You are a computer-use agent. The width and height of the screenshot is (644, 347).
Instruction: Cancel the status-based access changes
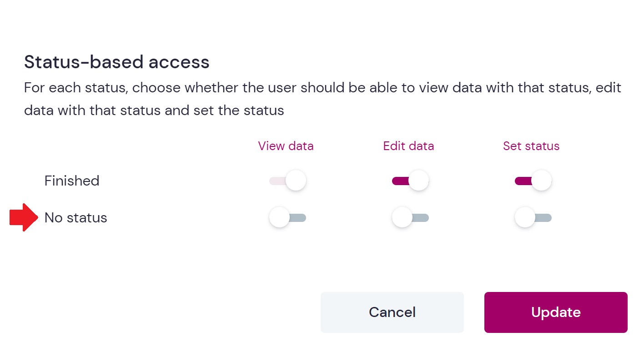pyautogui.click(x=392, y=312)
